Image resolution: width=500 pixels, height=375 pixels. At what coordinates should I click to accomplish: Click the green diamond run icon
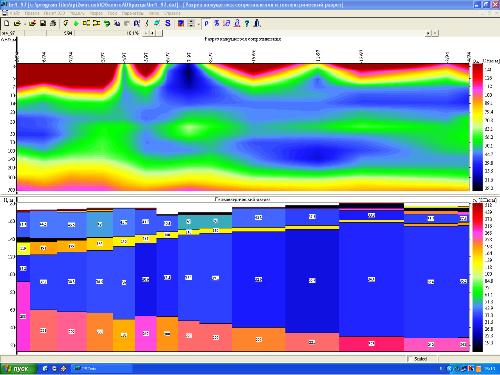[x=76, y=23]
